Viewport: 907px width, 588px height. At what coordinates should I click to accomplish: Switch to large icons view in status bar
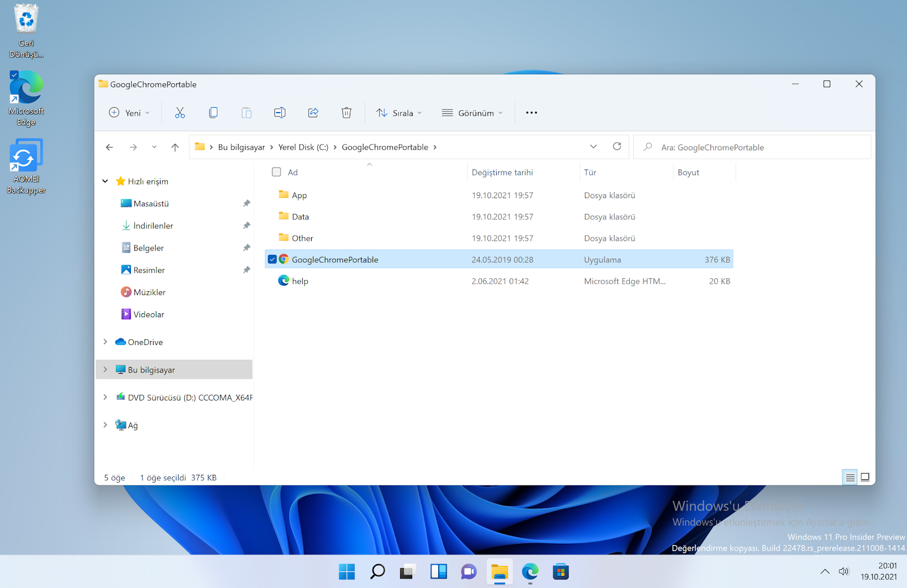[x=865, y=478]
